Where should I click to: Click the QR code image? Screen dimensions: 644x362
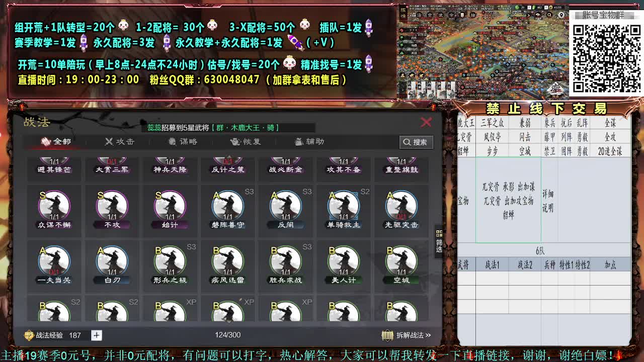tap(606, 57)
